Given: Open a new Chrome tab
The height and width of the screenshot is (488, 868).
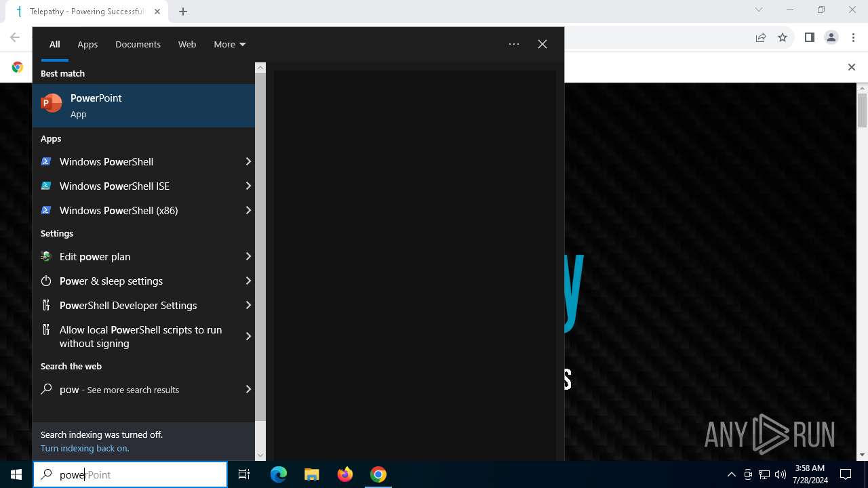Looking at the screenshot, I should [183, 12].
